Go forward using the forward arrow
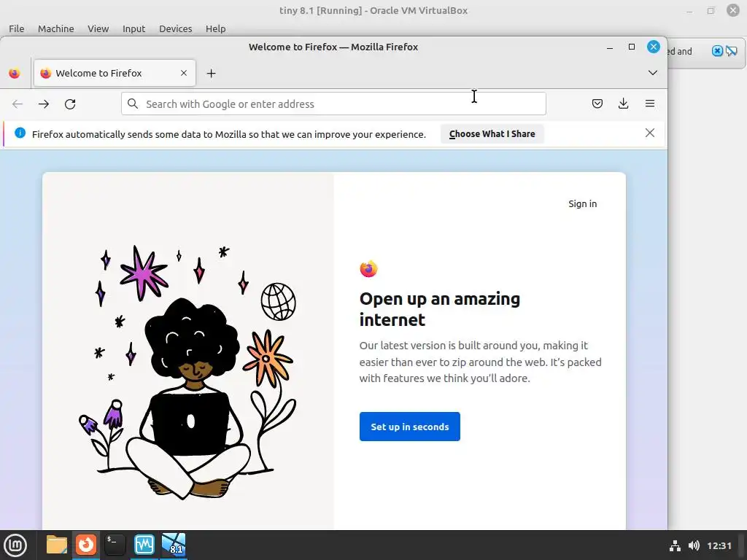 [x=44, y=104]
